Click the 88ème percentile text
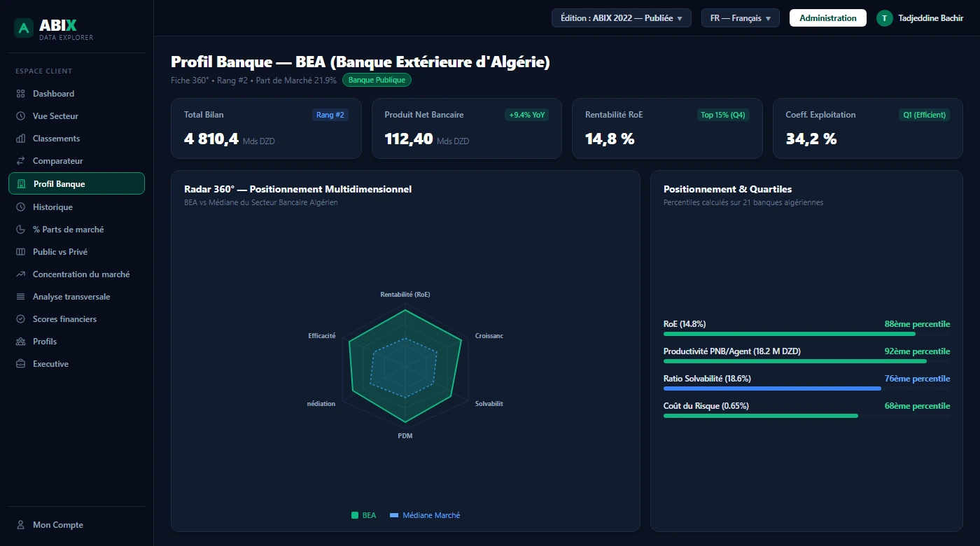Screen dimensions: 980x546 (917, 324)
